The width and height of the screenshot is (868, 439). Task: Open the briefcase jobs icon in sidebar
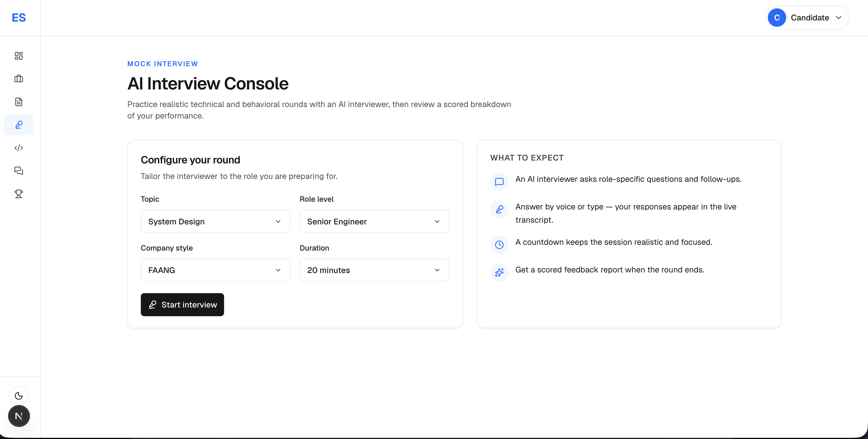[19, 79]
